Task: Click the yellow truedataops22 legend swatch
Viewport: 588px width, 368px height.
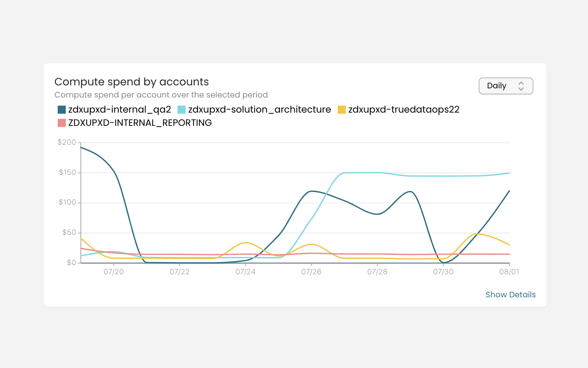Action: (x=342, y=110)
